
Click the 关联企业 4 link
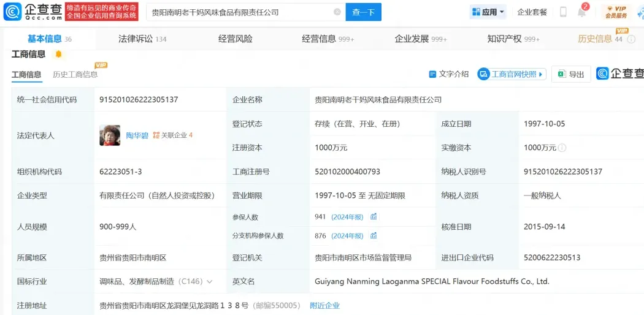tap(172, 135)
